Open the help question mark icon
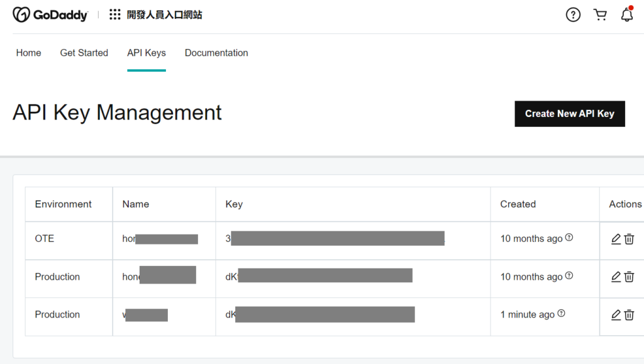Viewport: 644px width, 364px height. 573,15
